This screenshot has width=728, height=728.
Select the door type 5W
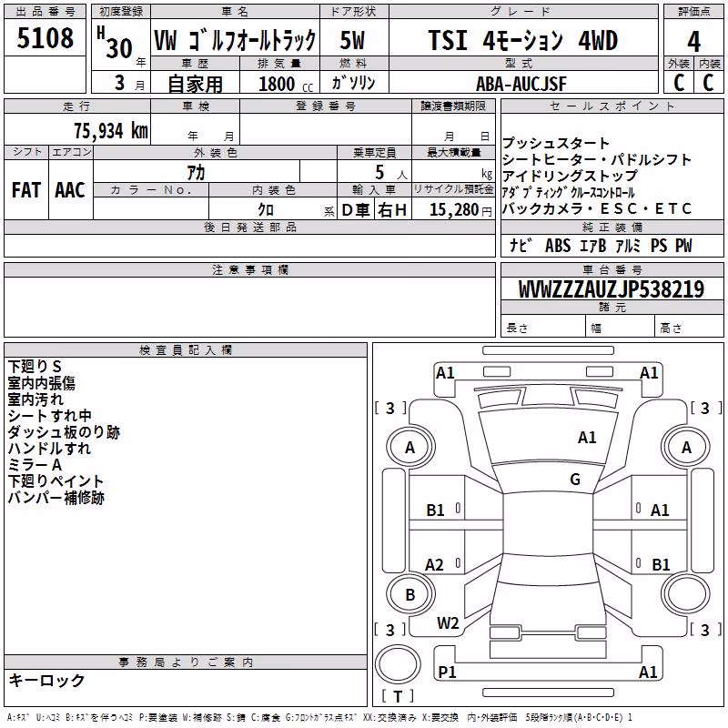click(352, 40)
